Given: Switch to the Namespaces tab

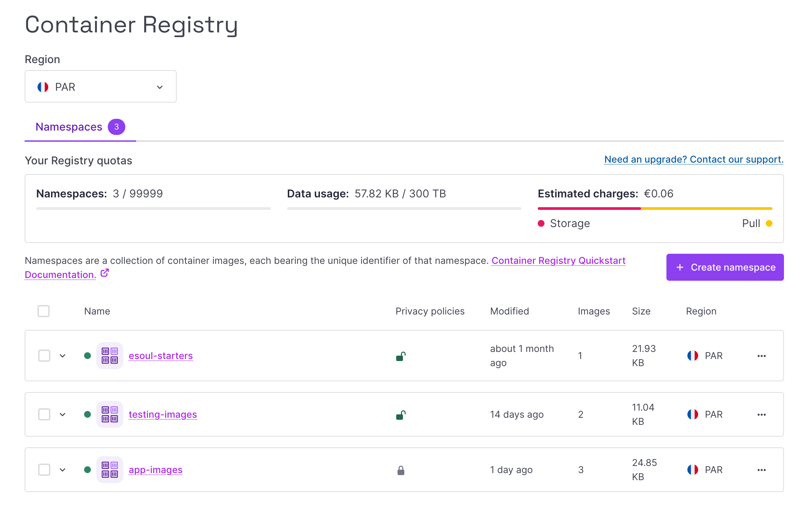Looking at the screenshot, I should tap(69, 127).
